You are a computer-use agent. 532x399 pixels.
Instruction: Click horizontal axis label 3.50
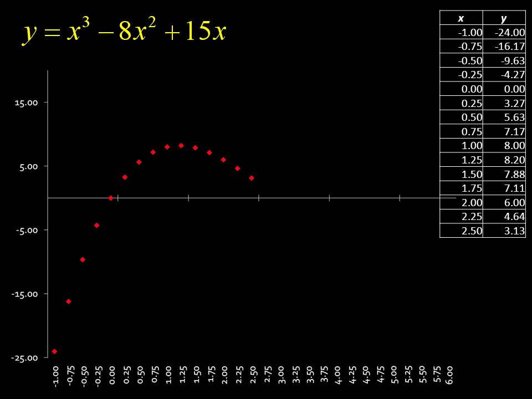click(310, 375)
